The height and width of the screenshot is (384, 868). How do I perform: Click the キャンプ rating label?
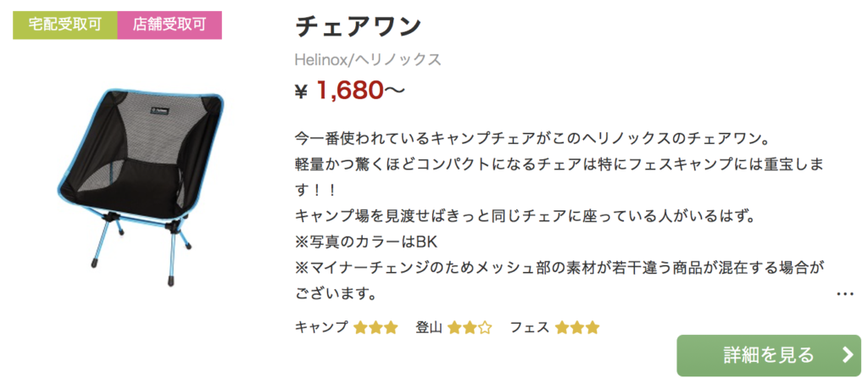point(321,327)
